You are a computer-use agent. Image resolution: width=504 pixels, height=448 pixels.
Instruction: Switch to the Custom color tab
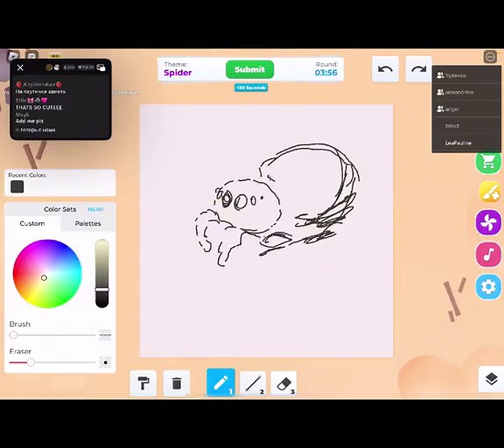(32, 223)
